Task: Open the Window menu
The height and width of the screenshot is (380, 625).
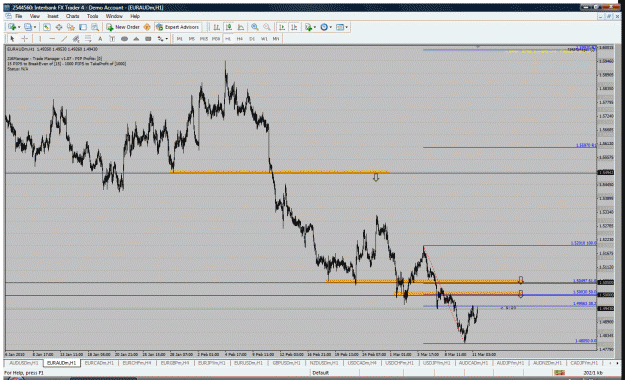Action: [114, 16]
